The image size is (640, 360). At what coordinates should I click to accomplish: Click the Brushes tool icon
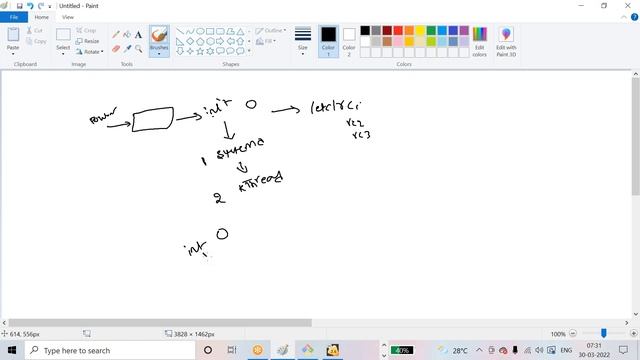tap(159, 35)
